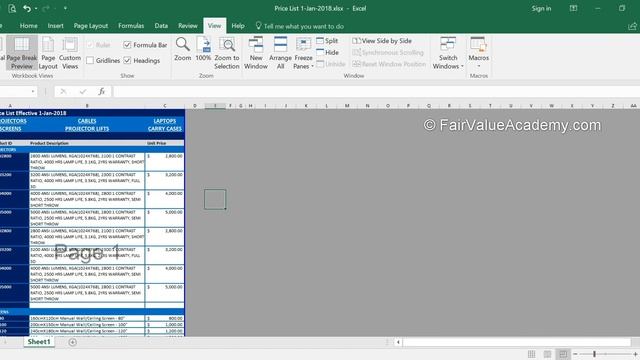Open the Undo history dropdown arrow
The image size is (640, 360).
[36, 9]
